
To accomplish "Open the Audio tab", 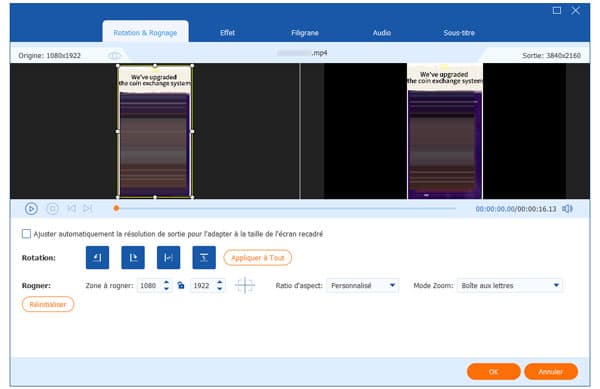I will (382, 33).
